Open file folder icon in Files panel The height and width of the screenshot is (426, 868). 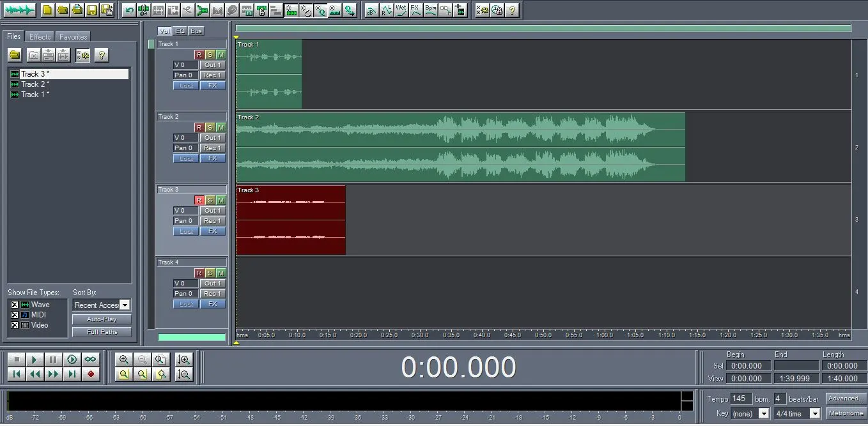click(15, 55)
